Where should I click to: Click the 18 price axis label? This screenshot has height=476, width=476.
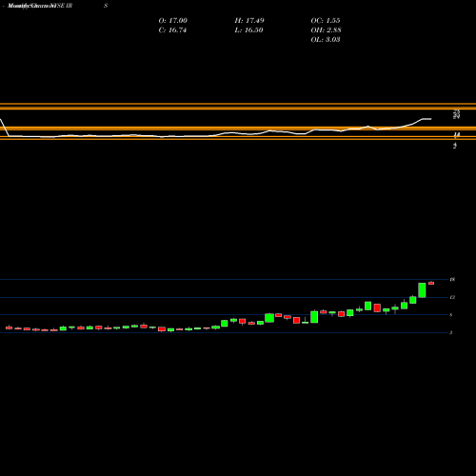click(452, 280)
